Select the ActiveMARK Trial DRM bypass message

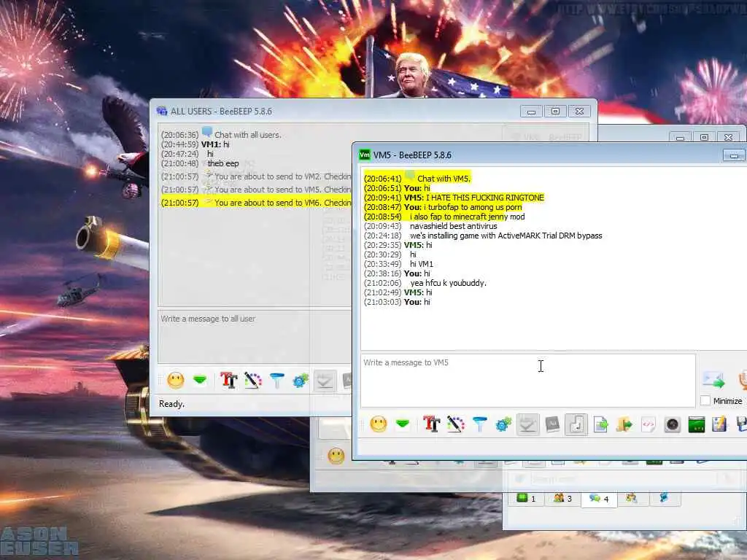(x=506, y=236)
